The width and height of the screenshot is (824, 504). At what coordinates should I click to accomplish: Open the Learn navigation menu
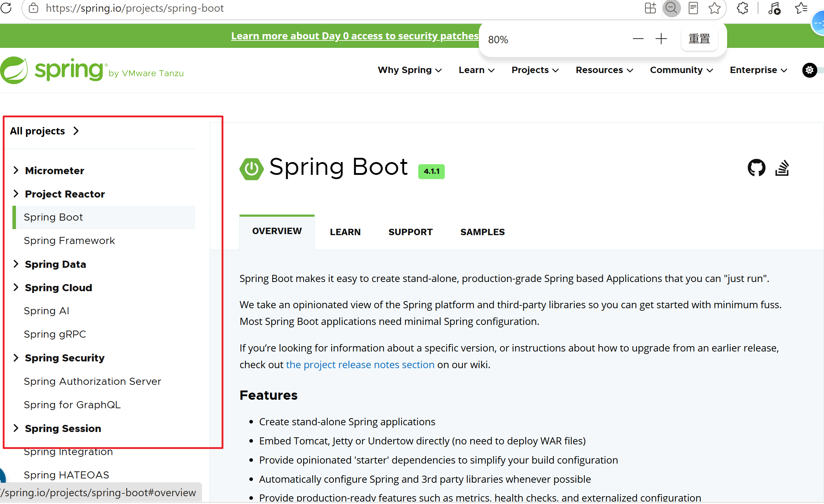[476, 70]
